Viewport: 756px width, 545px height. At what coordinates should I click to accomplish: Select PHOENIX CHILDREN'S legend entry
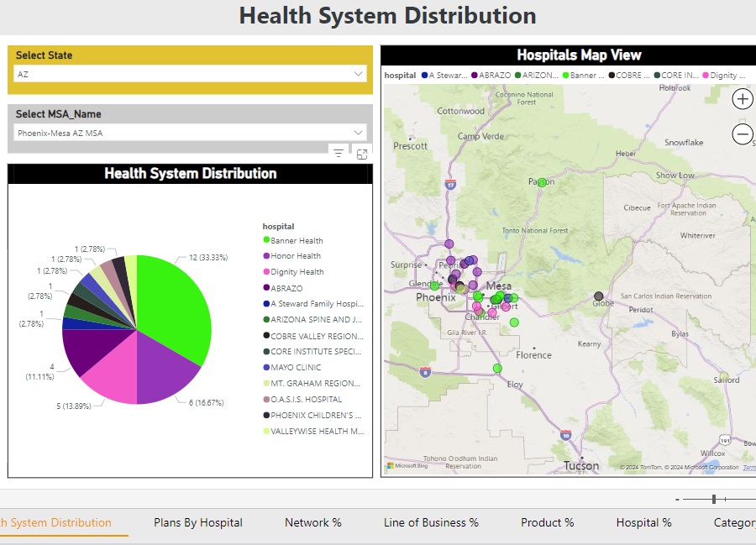click(x=312, y=415)
